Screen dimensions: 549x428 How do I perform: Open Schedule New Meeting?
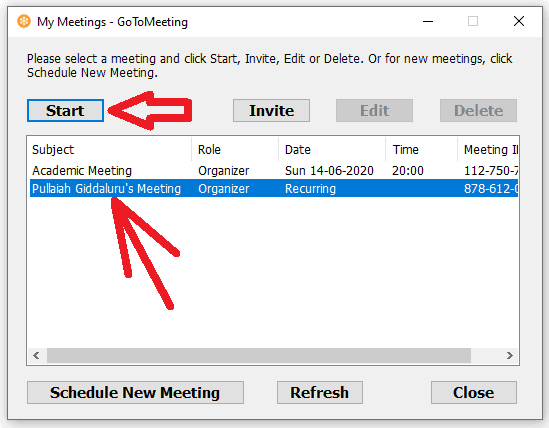point(135,393)
